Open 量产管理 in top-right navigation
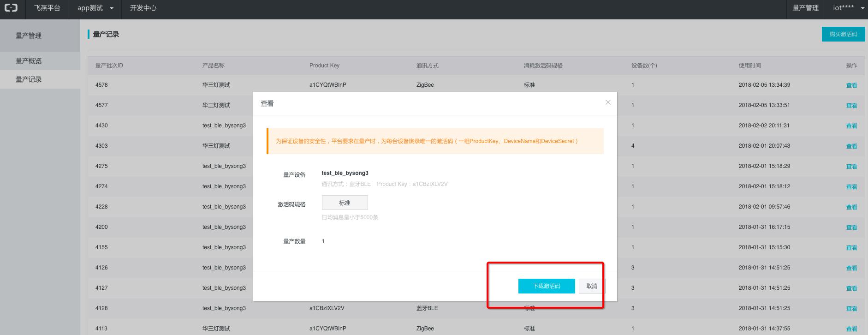Screen dimensions: 868x335 point(806,8)
